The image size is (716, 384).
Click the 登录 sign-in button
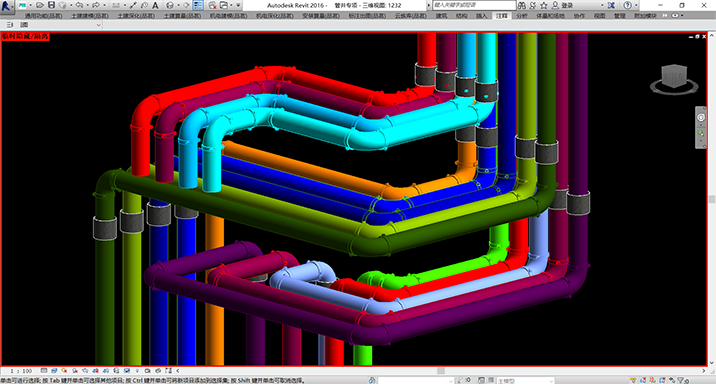pyautogui.click(x=563, y=5)
